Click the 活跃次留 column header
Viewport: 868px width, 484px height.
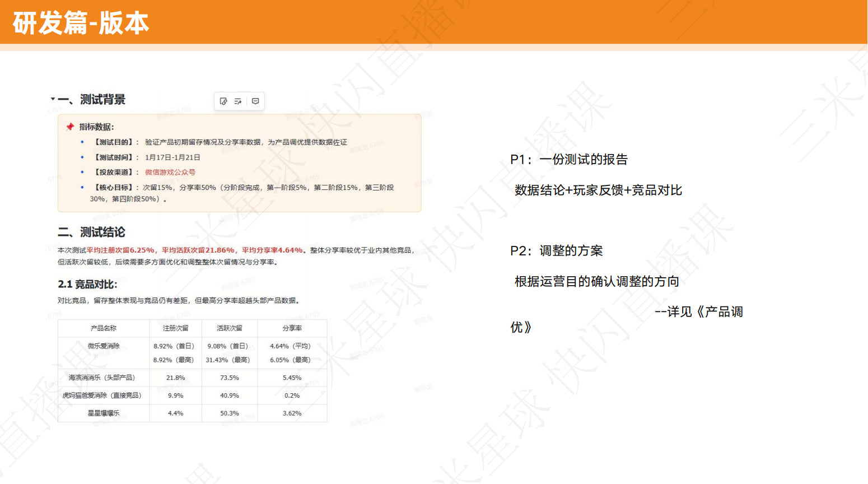click(x=230, y=328)
